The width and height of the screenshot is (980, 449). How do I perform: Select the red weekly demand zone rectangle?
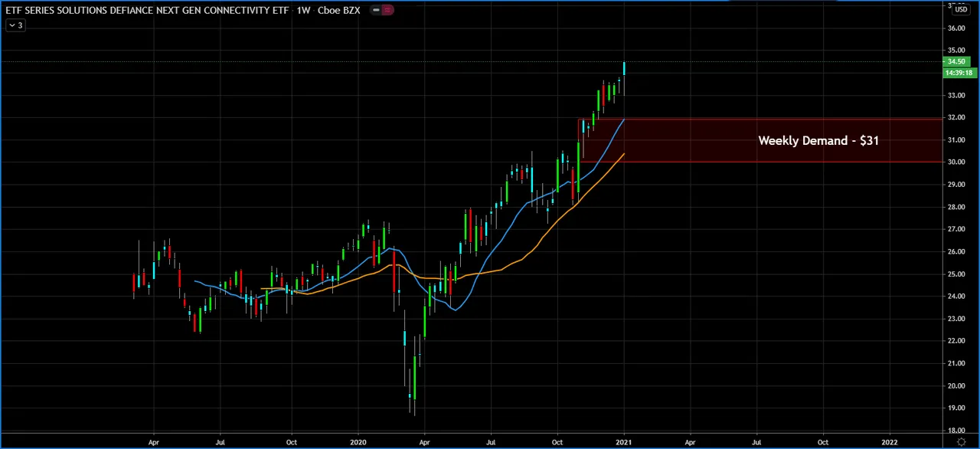pos(760,140)
